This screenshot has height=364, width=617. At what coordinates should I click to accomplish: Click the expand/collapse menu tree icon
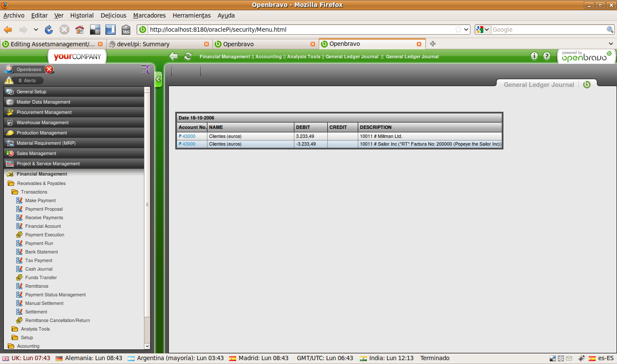[145, 69]
